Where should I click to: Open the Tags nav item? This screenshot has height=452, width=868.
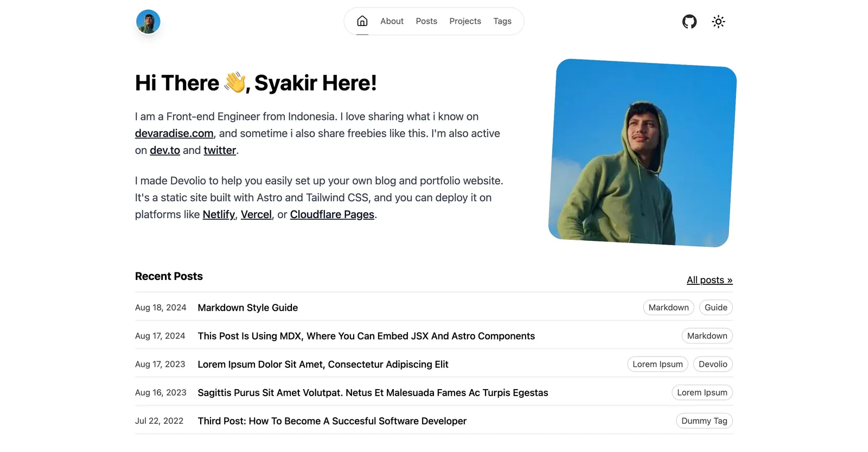[502, 21]
